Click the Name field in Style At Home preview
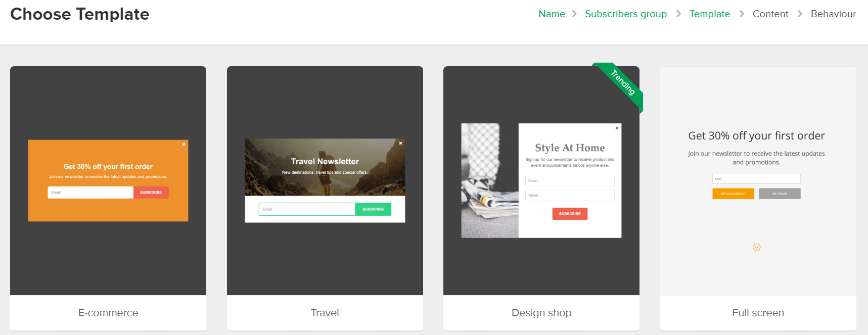 pyautogui.click(x=570, y=195)
